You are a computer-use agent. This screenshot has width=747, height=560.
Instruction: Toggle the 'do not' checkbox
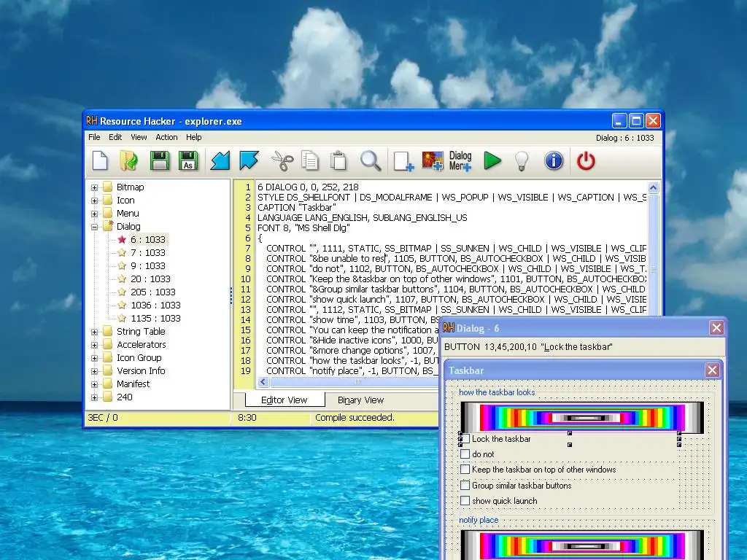click(465, 454)
